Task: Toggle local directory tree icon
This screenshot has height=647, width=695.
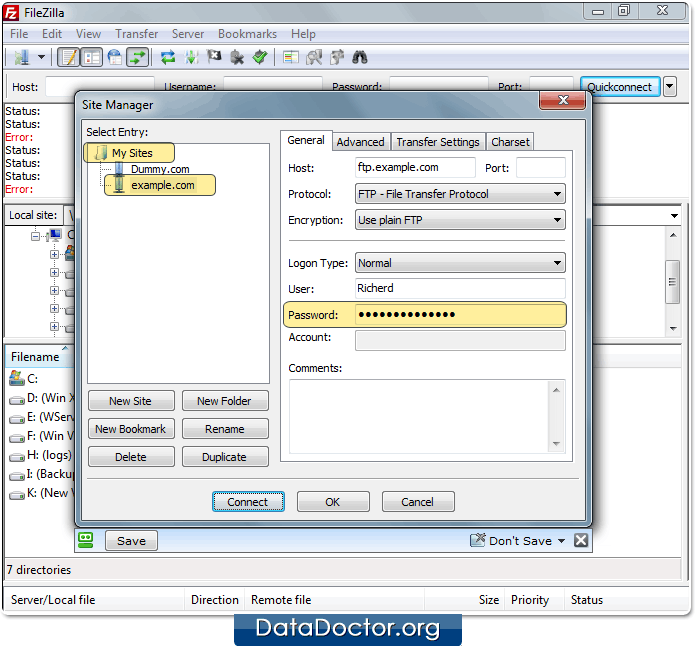Action: point(92,57)
